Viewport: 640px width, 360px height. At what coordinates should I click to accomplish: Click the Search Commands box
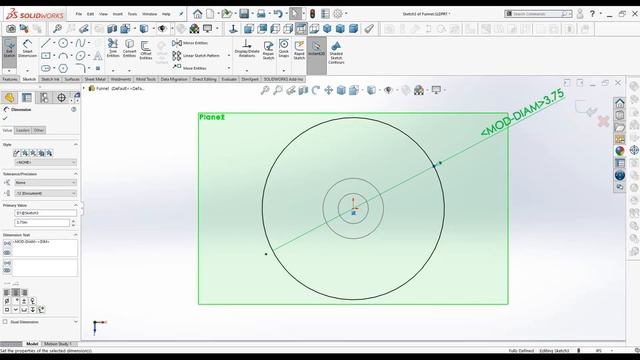538,14
